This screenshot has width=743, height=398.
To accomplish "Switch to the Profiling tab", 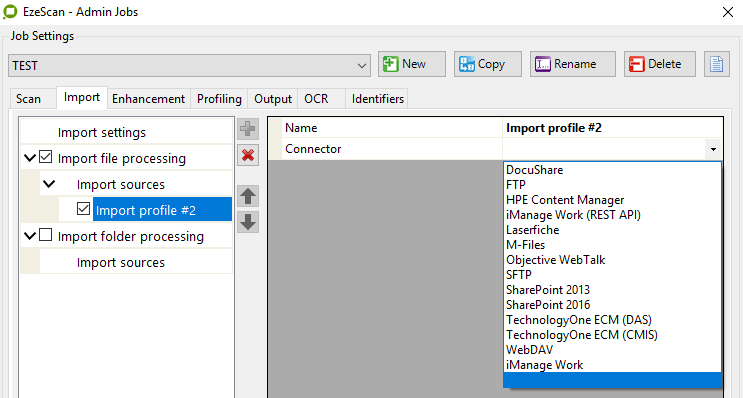I will 219,99.
